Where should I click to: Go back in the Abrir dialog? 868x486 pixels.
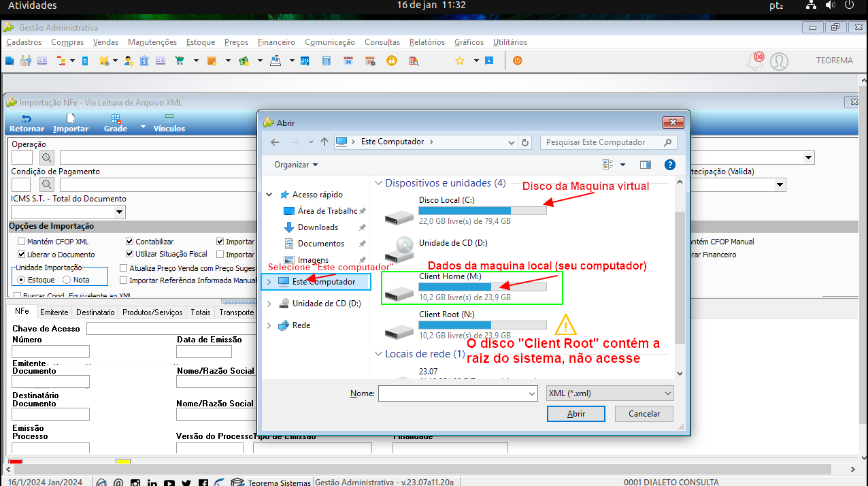(x=275, y=142)
